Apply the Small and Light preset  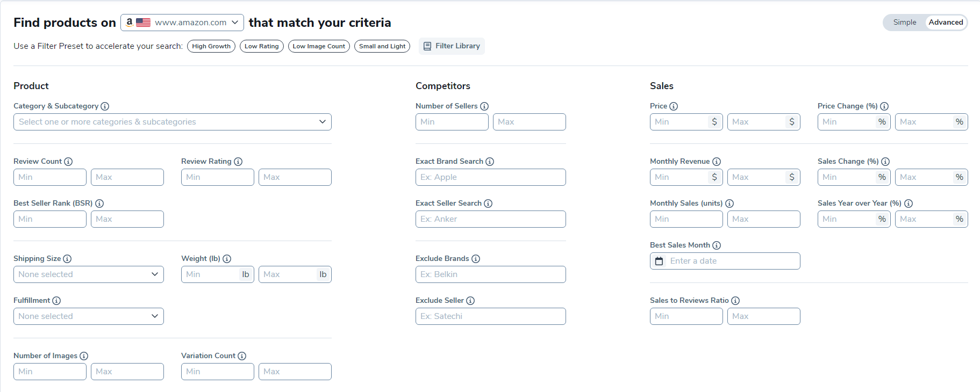coord(382,46)
